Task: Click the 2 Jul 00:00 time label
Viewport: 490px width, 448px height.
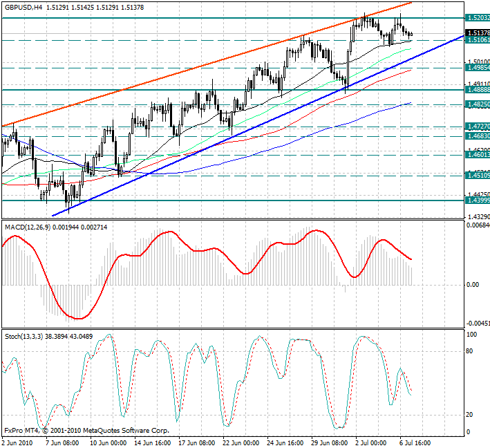Action: [x=371, y=443]
